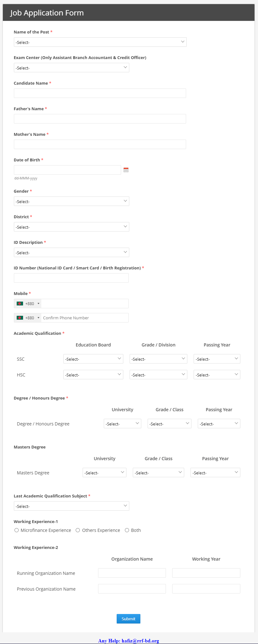Open the Date of Birth calendar picker
The image size is (258, 644).
pos(126,170)
